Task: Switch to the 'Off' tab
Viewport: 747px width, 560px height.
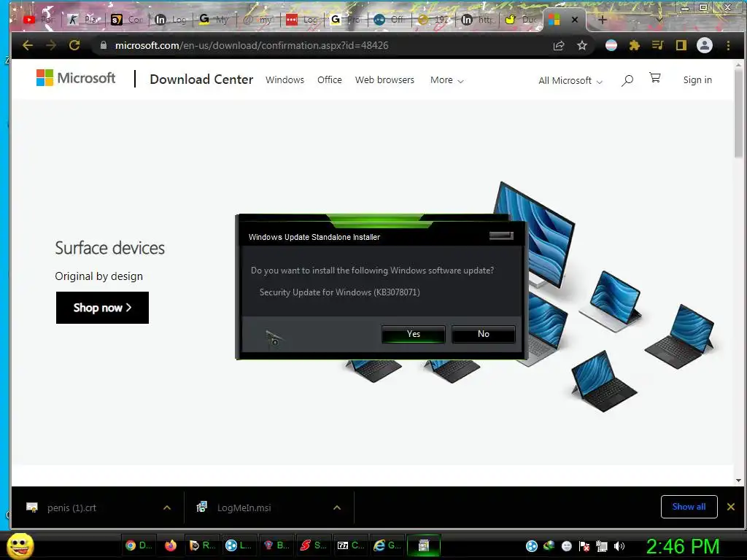Action: 389,20
